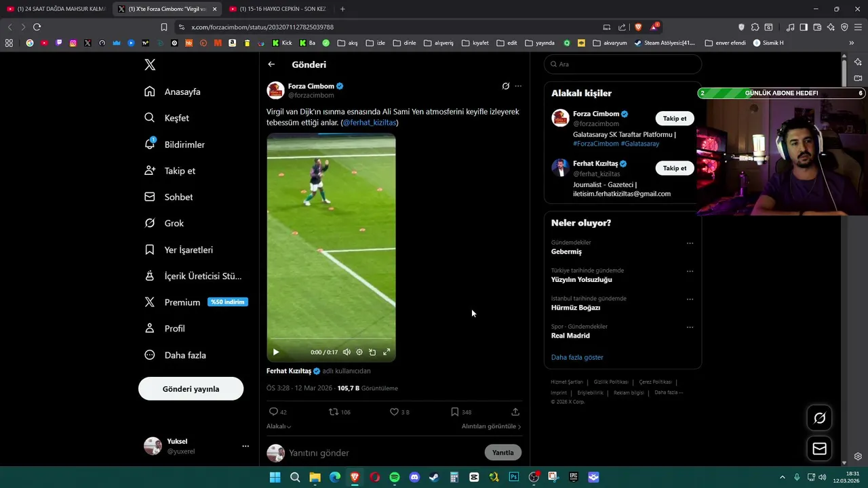868x488 pixels.
Task: Mute the video with the speaker icon
Action: (x=347, y=352)
